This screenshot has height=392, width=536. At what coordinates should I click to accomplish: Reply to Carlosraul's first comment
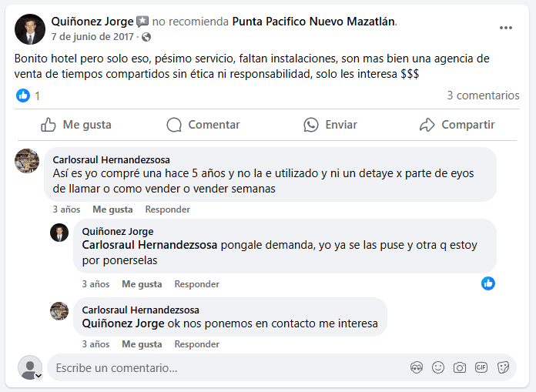coord(167,209)
